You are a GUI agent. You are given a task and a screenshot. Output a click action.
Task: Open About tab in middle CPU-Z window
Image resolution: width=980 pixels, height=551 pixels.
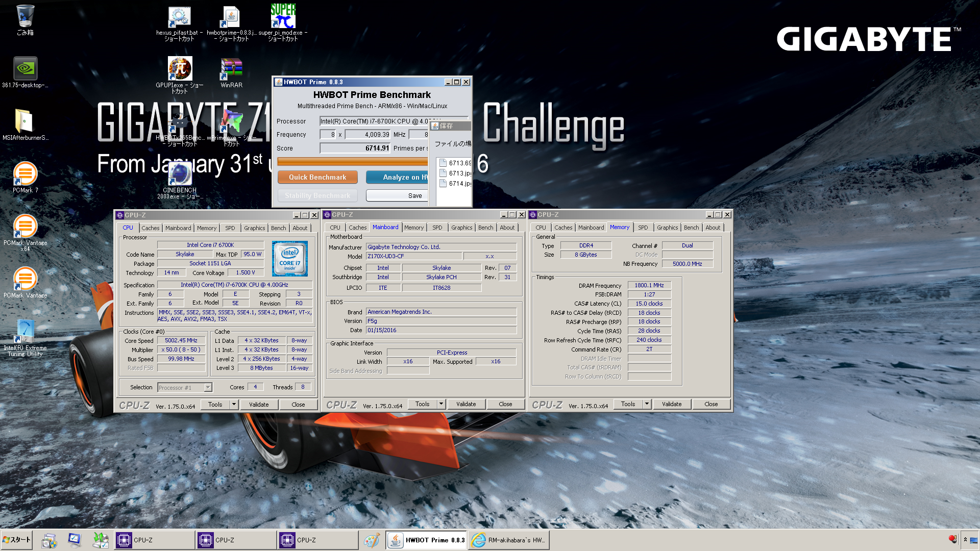coord(507,228)
